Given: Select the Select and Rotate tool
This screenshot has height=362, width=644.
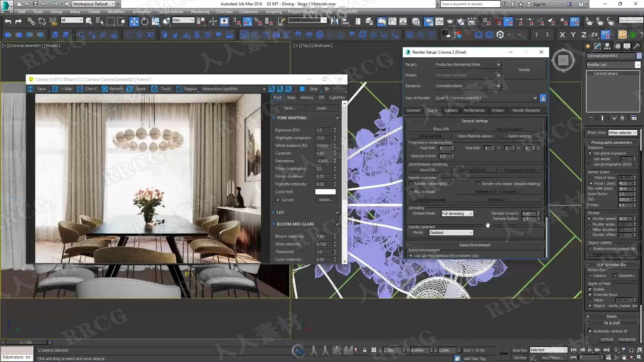Looking at the screenshot, I should click(145, 21).
